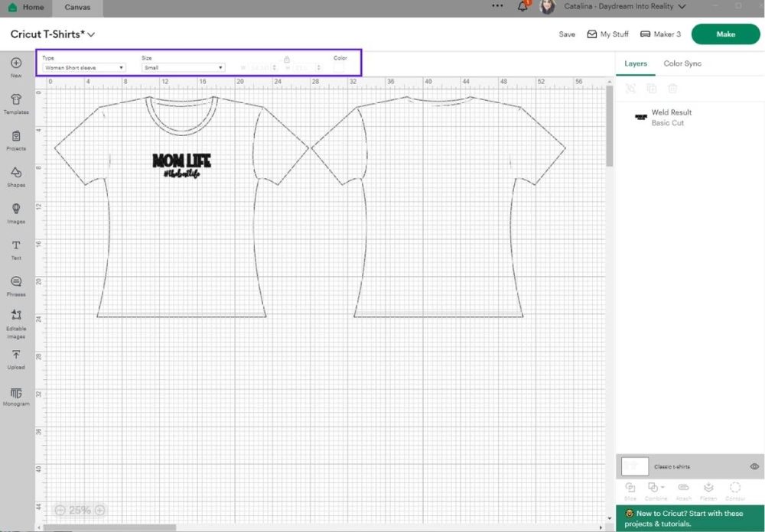Go to the Home tab
The height and width of the screenshot is (532, 765).
click(26, 7)
